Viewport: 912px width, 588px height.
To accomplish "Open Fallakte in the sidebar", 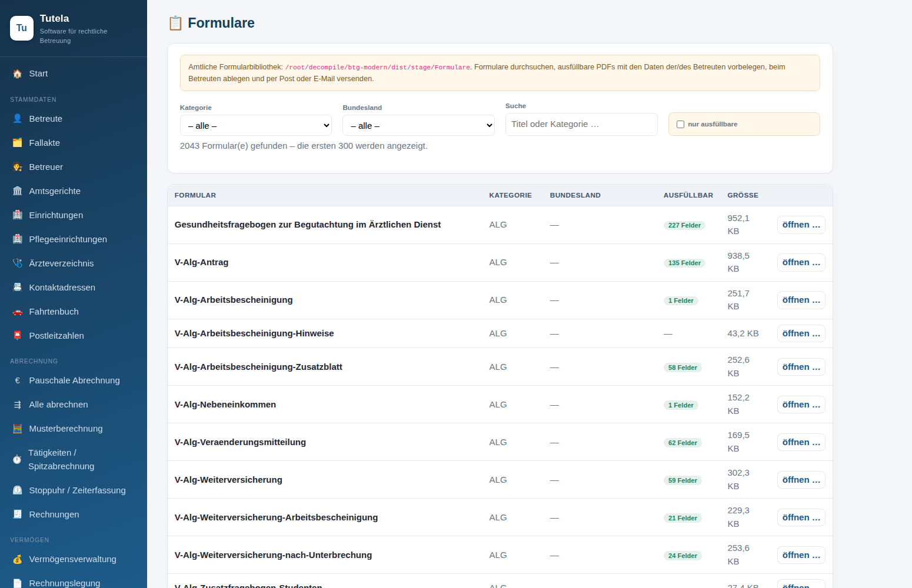I will point(74,143).
